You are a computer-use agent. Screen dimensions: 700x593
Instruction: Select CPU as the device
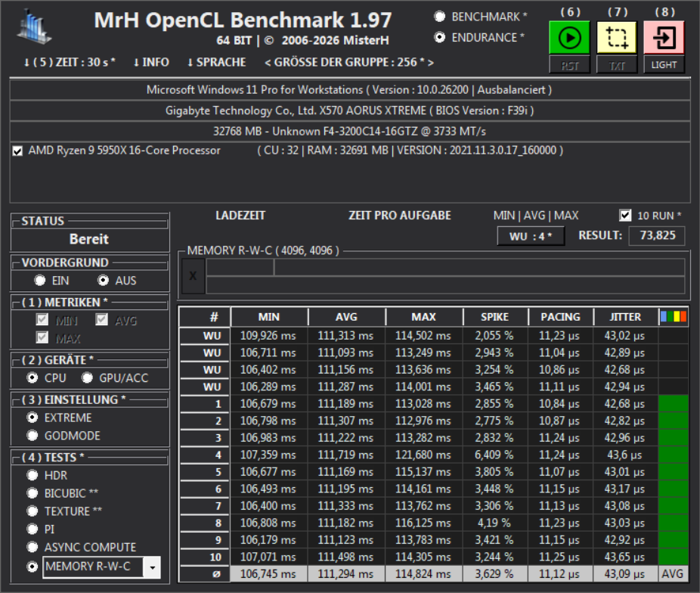pyautogui.click(x=33, y=377)
